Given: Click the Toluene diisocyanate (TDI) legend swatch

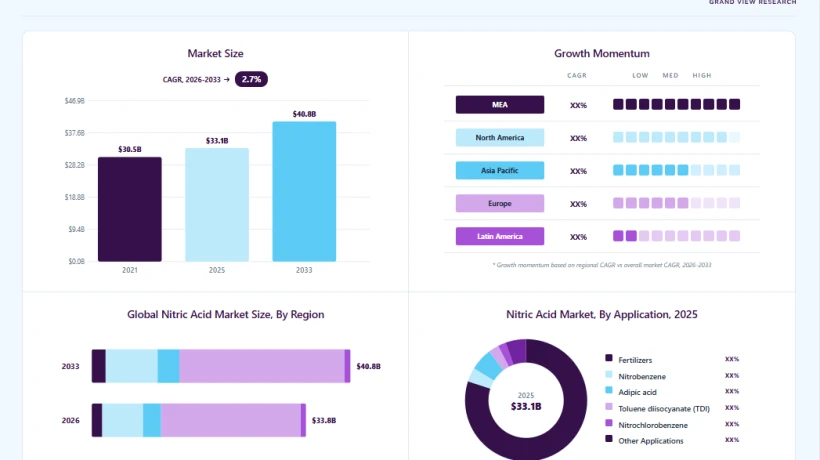Looking at the screenshot, I should 609,406.
